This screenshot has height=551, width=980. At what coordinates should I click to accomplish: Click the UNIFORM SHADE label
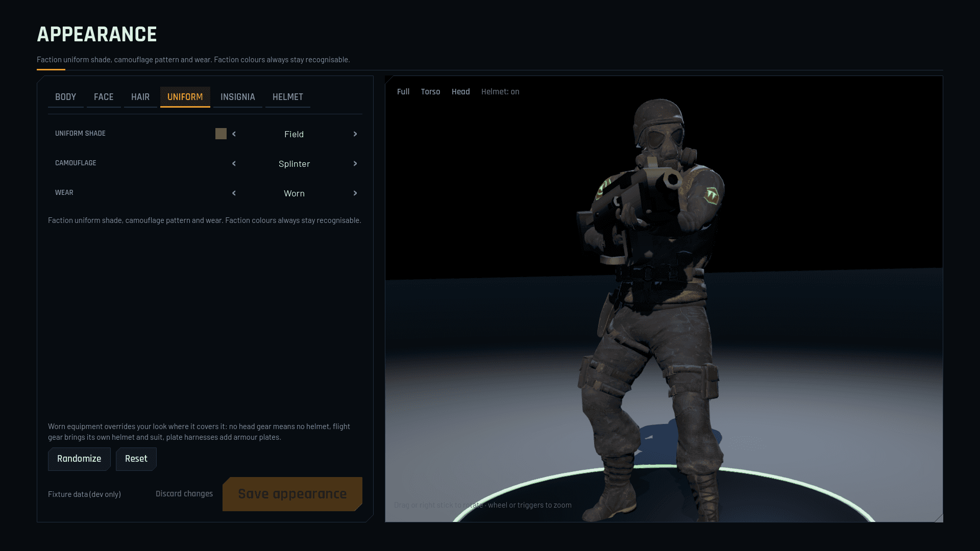(x=80, y=134)
